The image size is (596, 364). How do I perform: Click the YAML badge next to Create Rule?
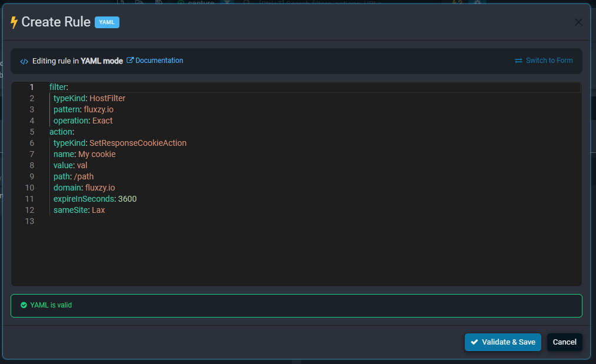pyautogui.click(x=106, y=22)
